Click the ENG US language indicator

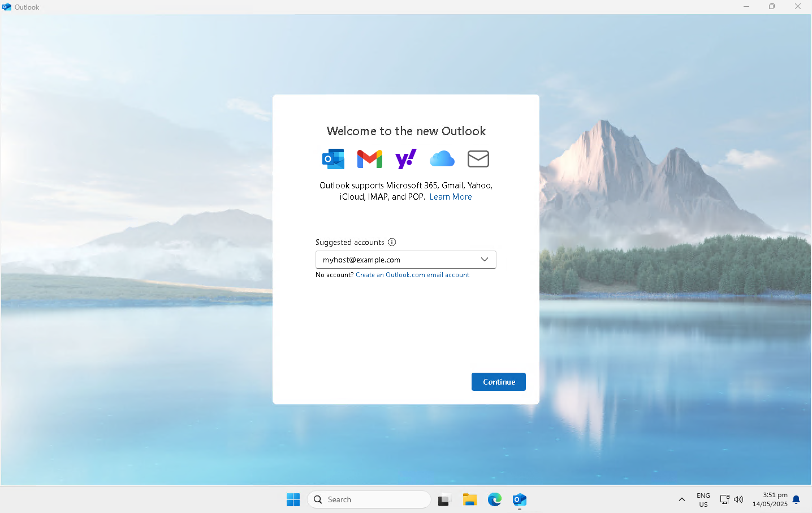[x=703, y=499]
